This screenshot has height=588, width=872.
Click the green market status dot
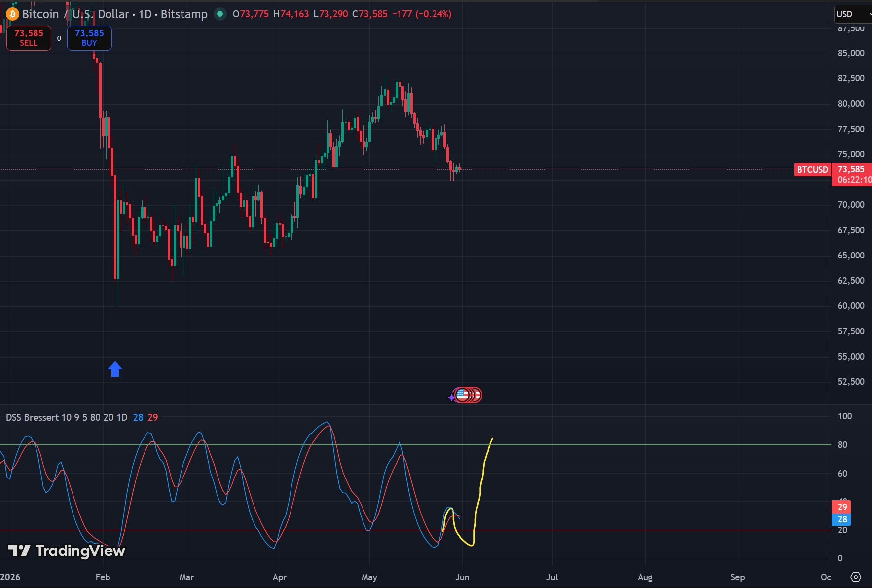pyautogui.click(x=220, y=14)
